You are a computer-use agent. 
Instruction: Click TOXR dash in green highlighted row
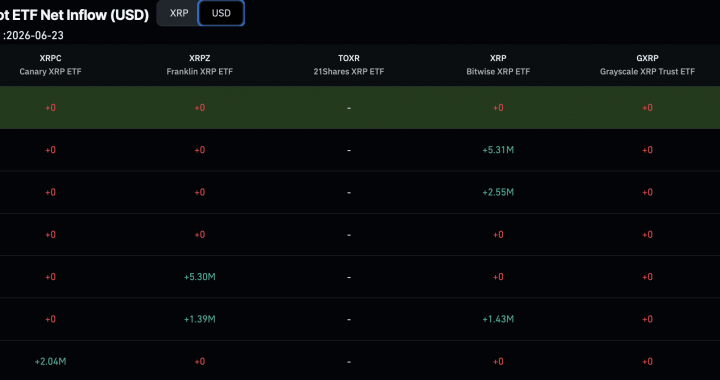[349, 108]
